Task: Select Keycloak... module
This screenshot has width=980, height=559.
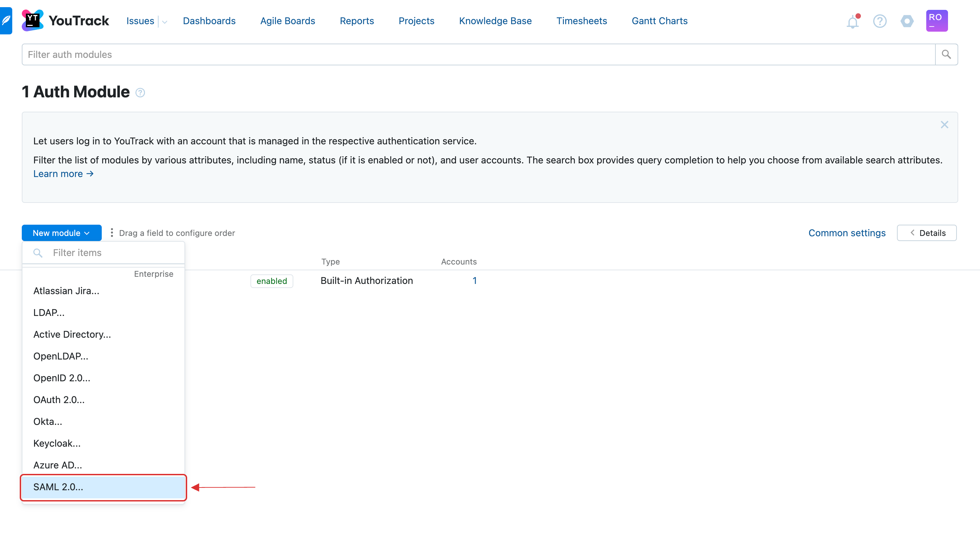Action: [x=103, y=443]
